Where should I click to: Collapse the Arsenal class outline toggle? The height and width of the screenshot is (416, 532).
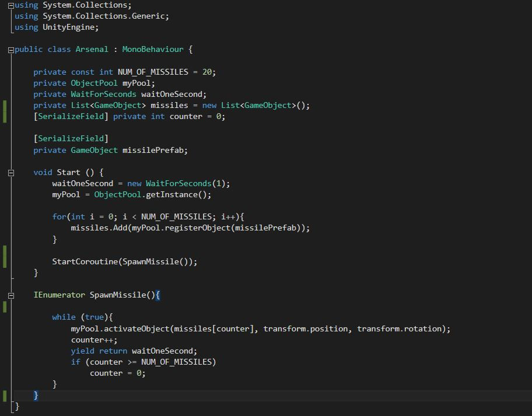pos(11,50)
